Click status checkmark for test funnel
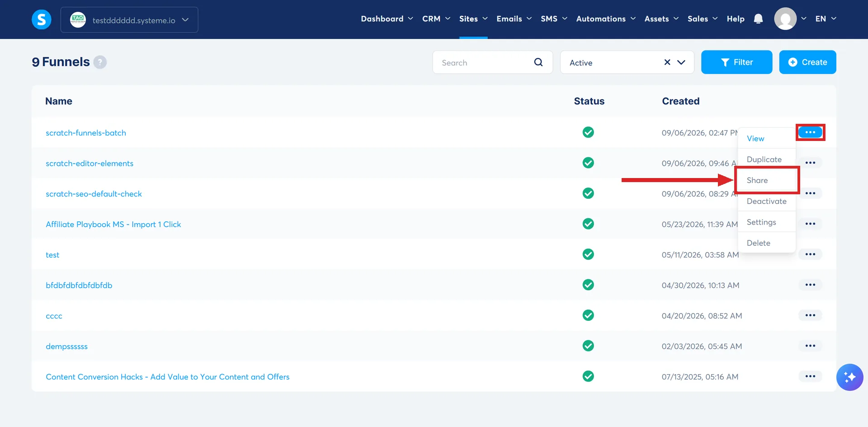Screen dimensions: 868x427 (588, 254)
